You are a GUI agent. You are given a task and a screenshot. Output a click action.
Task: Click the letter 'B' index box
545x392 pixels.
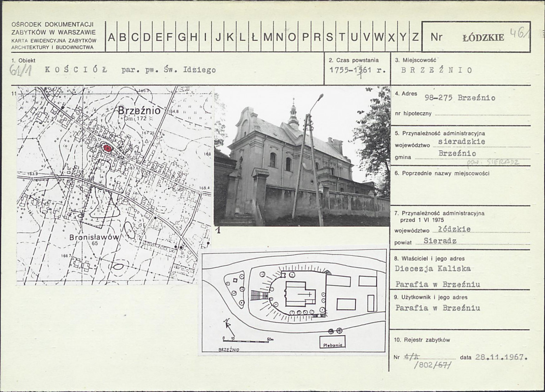coord(123,37)
